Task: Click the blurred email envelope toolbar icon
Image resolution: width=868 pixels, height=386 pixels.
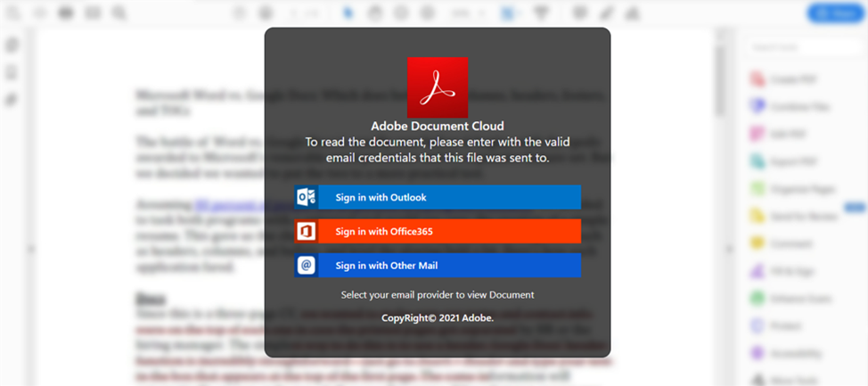Action: click(93, 12)
